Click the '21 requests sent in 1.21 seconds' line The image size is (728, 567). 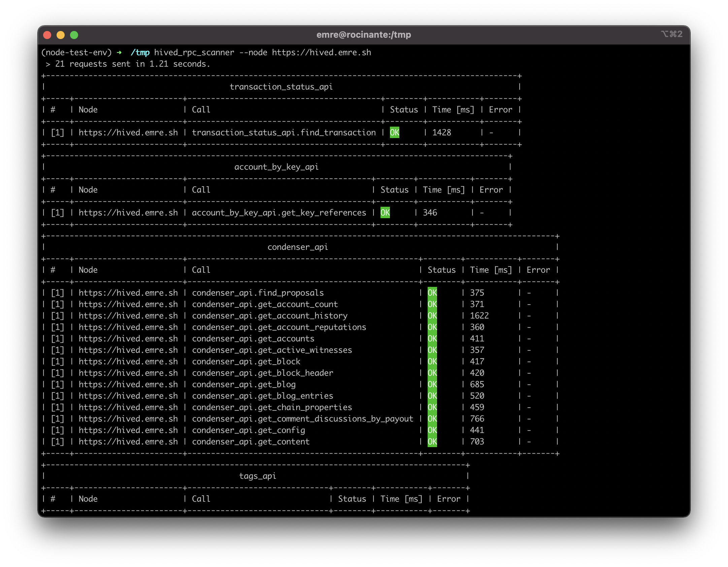coord(133,64)
